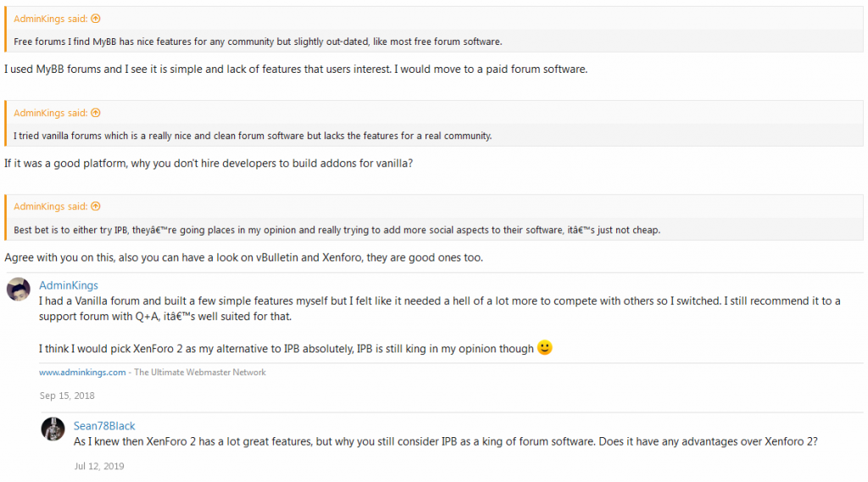Jump to the quoted vanilla forums post via its arrow icon
868x482 pixels.
click(96, 113)
